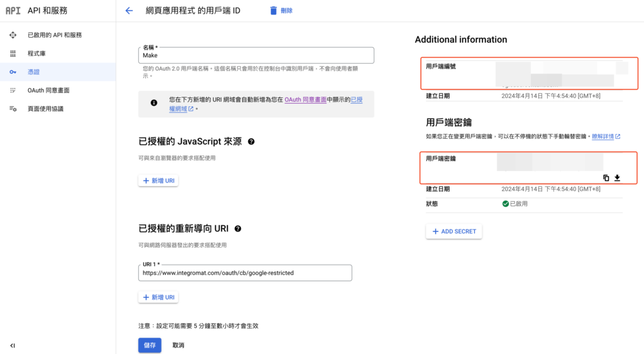644x354 pixels.
Task: Open help for 已授權的重新導向 URI
Action: [x=238, y=229]
